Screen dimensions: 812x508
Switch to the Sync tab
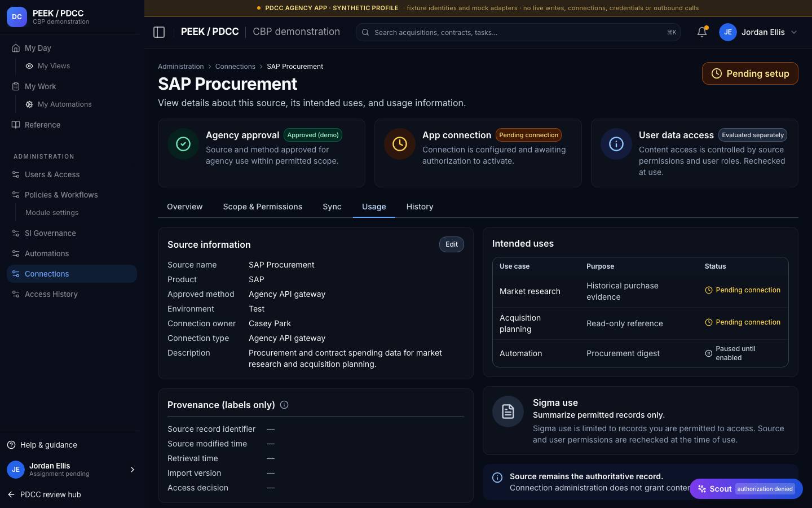click(x=332, y=207)
